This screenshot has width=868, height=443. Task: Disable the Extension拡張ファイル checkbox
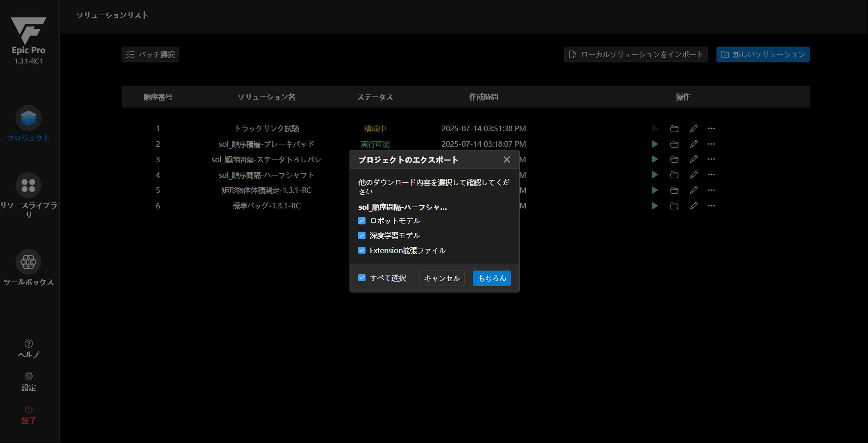[361, 250]
